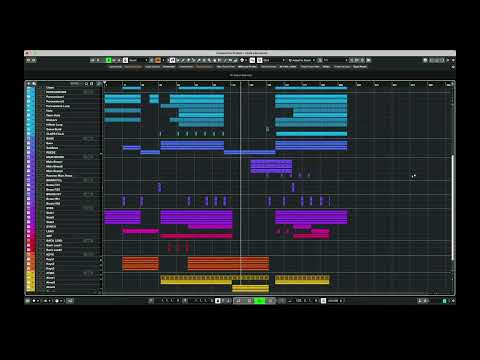Toggle the window zone layout buttons at top right

click(436, 60)
